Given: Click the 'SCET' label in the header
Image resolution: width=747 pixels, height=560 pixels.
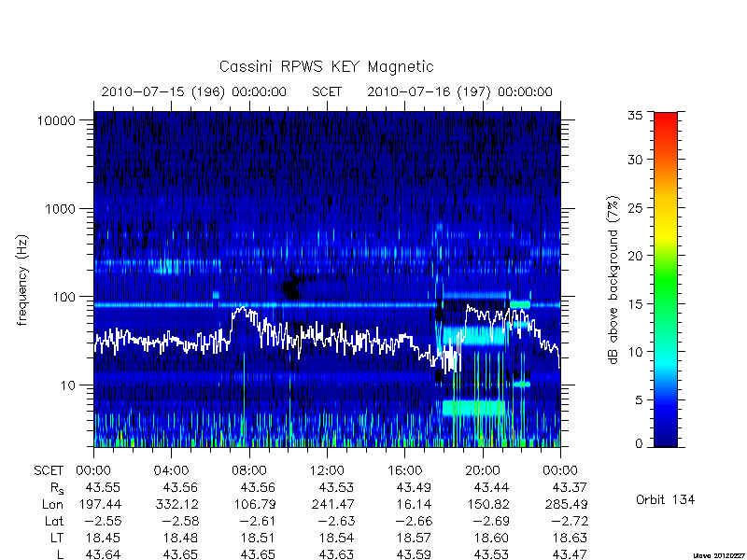Looking at the screenshot, I should pyautogui.click(x=327, y=91).
